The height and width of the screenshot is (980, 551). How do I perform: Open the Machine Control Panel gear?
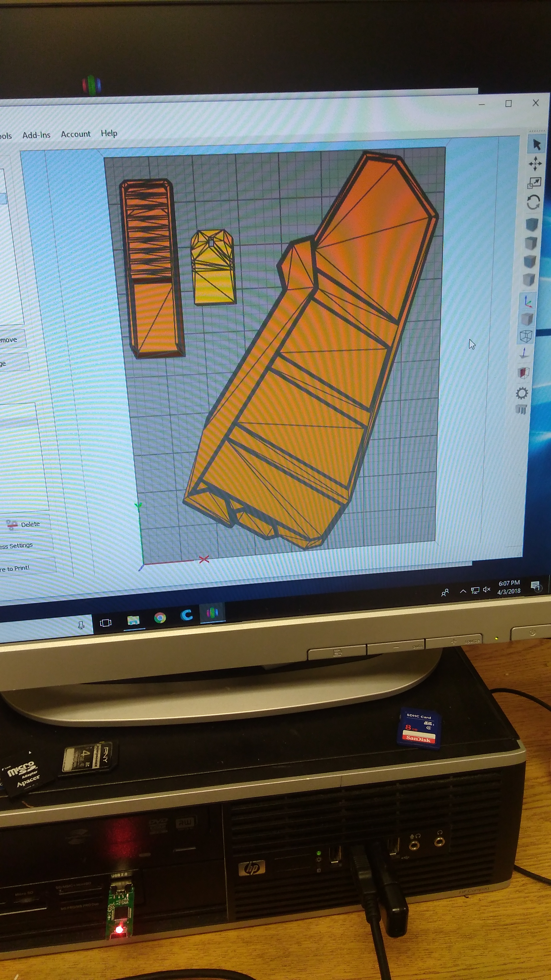click(522, 393)
